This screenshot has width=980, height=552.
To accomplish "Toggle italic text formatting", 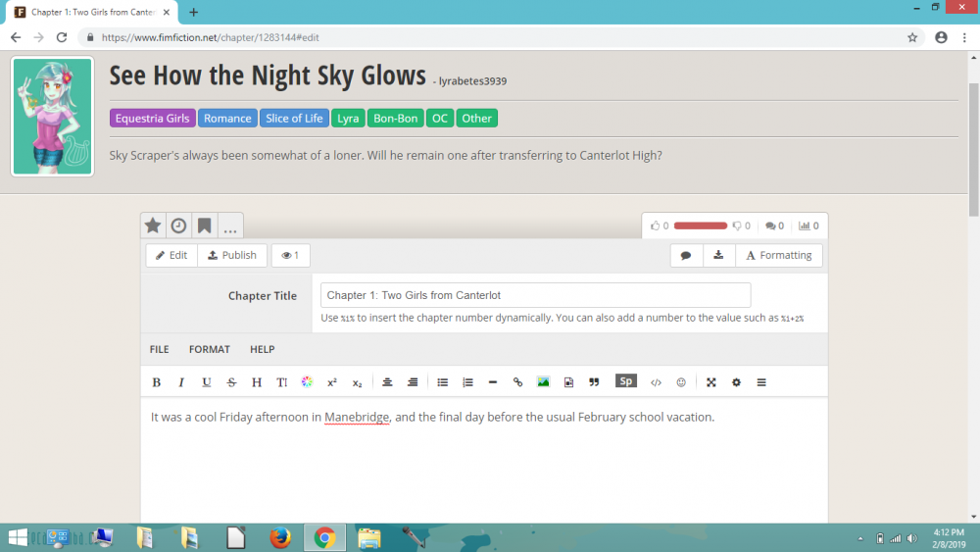I will [x=181, y=382].
